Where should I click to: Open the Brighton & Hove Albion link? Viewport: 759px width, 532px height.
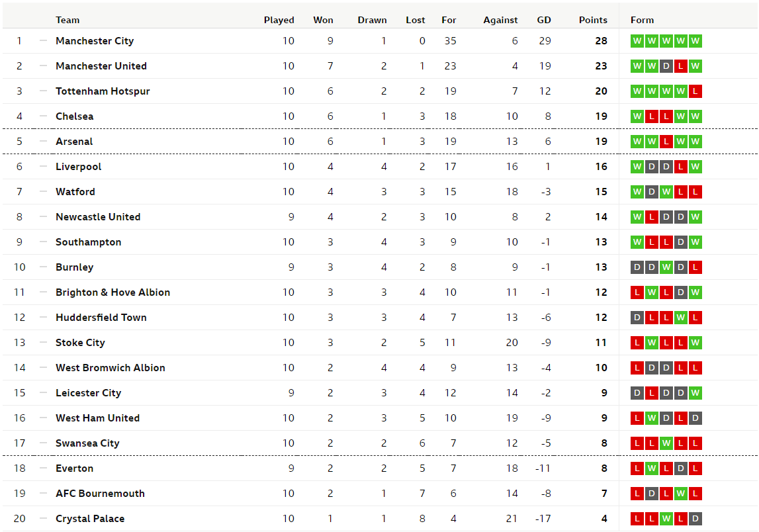112,292
